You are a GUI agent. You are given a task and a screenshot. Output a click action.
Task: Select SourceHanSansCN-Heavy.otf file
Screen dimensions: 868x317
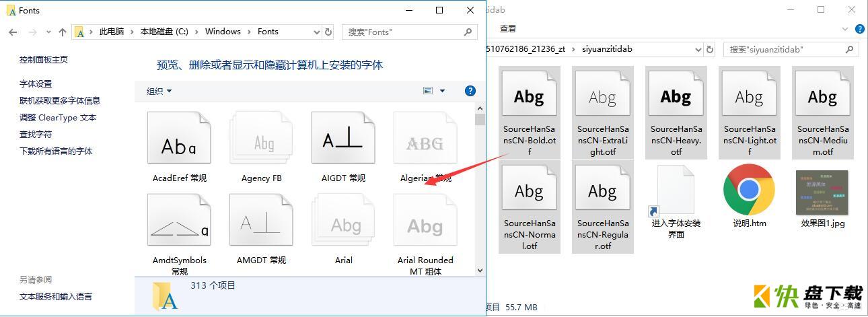pos(676,112)
